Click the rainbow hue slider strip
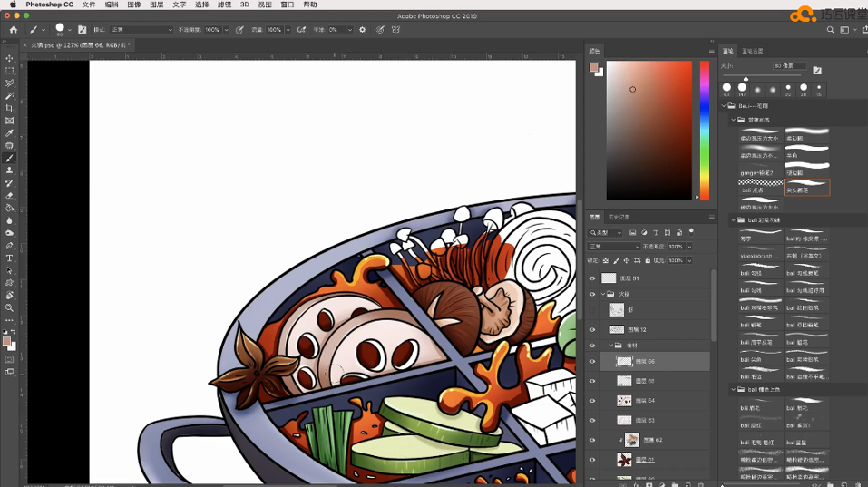The height and width of the screenshot is (487, 868). click(x=705, y=131)
